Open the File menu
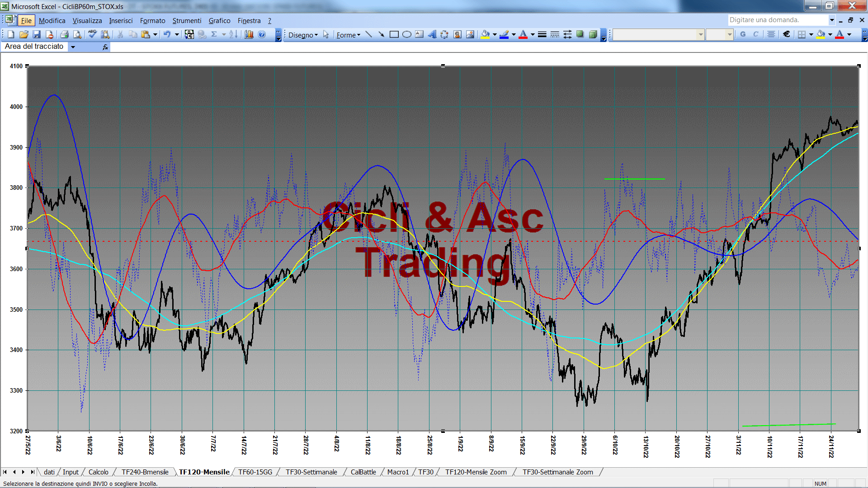The width and height of the screenshot is (868, 488). click(26, 20)
